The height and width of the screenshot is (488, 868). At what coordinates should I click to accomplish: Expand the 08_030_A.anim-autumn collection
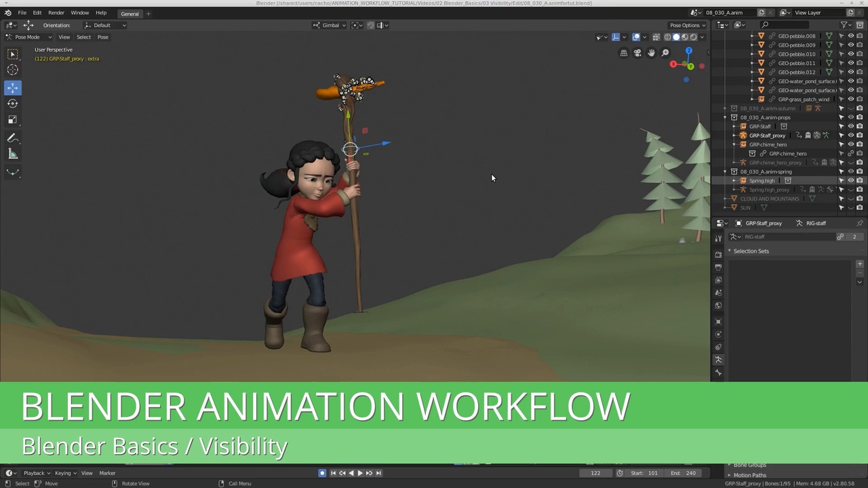tap(725, 108)
